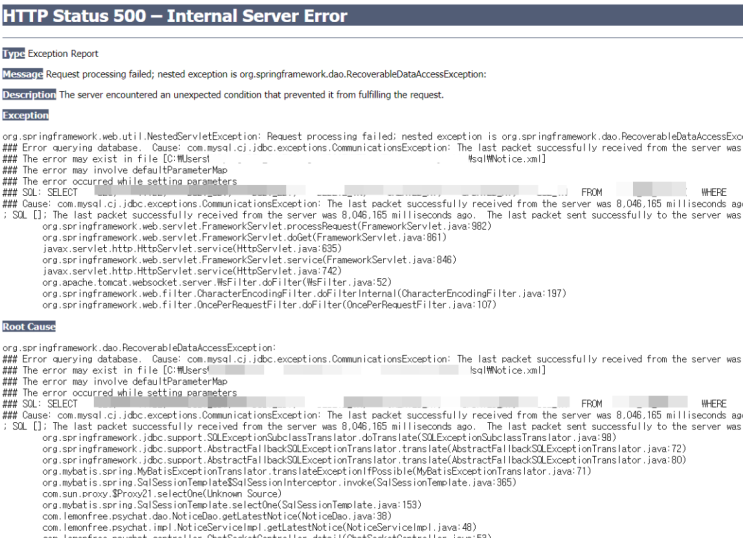
Task: Click "The server encountered an unexpected condition" text
Action: (x=252, y=95)
